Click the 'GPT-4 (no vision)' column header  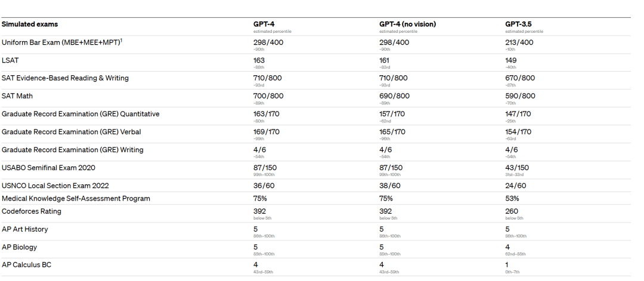pyautogui.click(x=408, y=24)
